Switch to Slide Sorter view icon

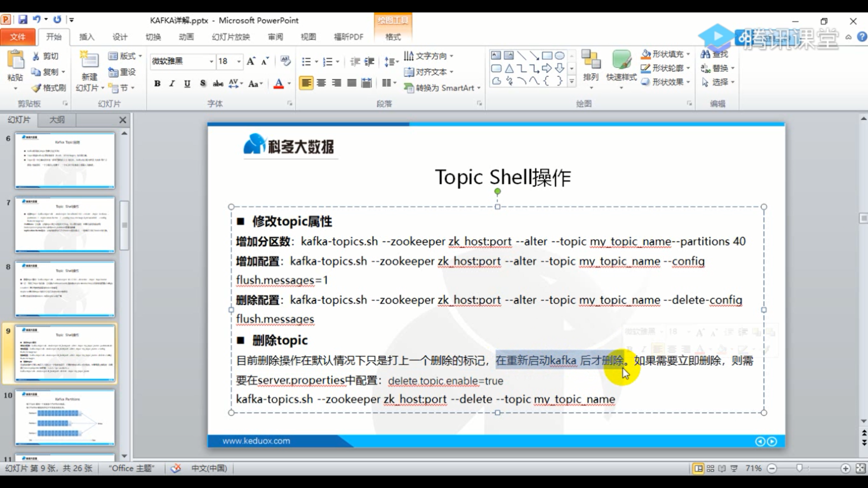(711, 469)
